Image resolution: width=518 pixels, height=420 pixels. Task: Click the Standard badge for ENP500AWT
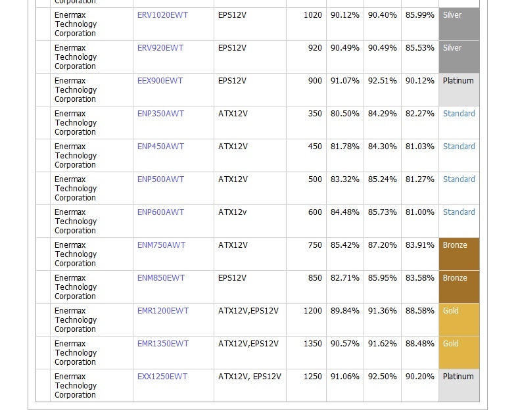459,179
